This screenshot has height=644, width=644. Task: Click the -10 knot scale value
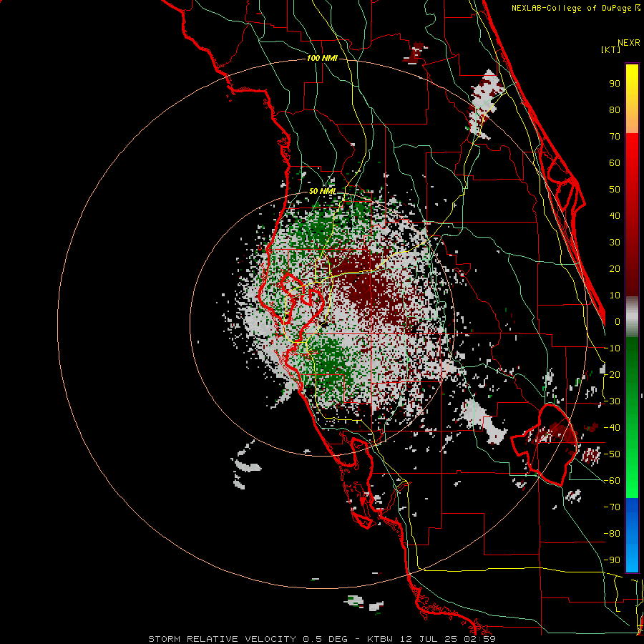612,348
